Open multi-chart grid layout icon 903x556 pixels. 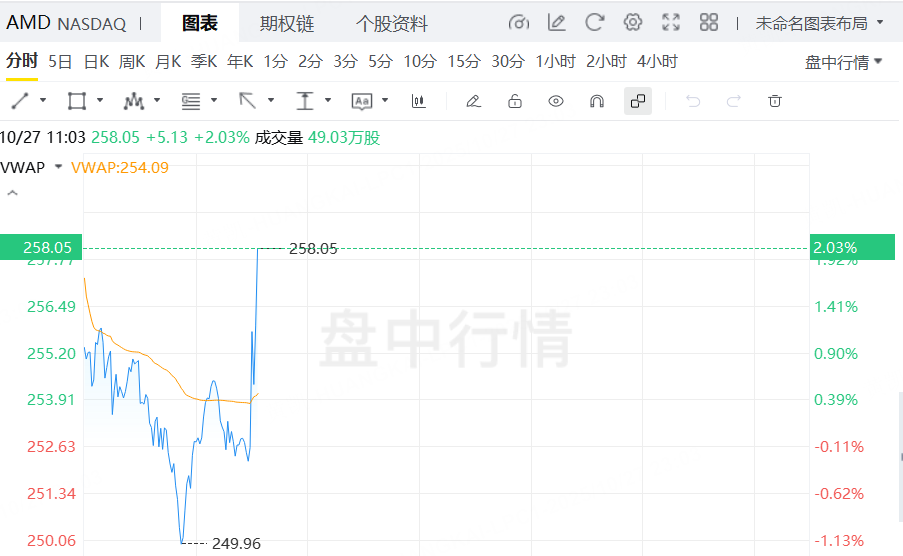click(x=709, y=23)
